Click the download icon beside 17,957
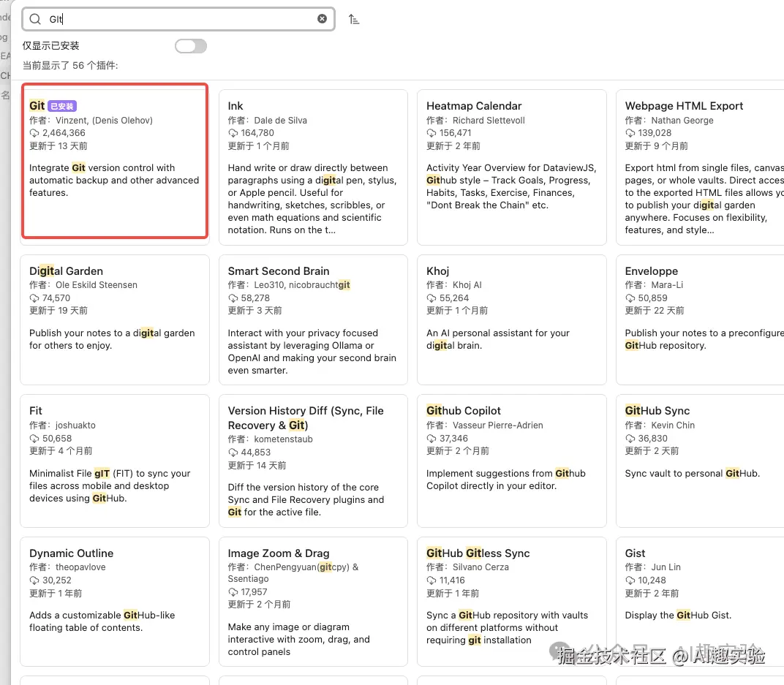The width and height of the screenshot is (784, 685). 233,592
